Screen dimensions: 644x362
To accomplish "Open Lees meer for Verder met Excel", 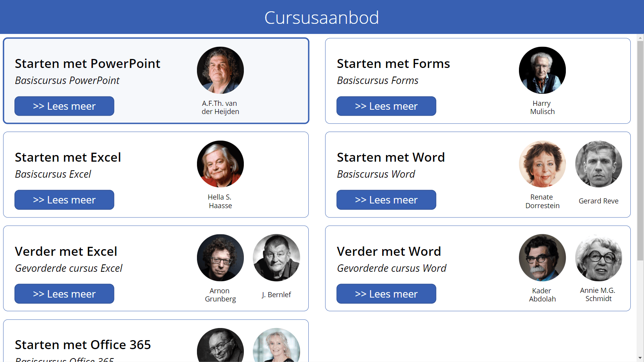I will click(64, 294).
